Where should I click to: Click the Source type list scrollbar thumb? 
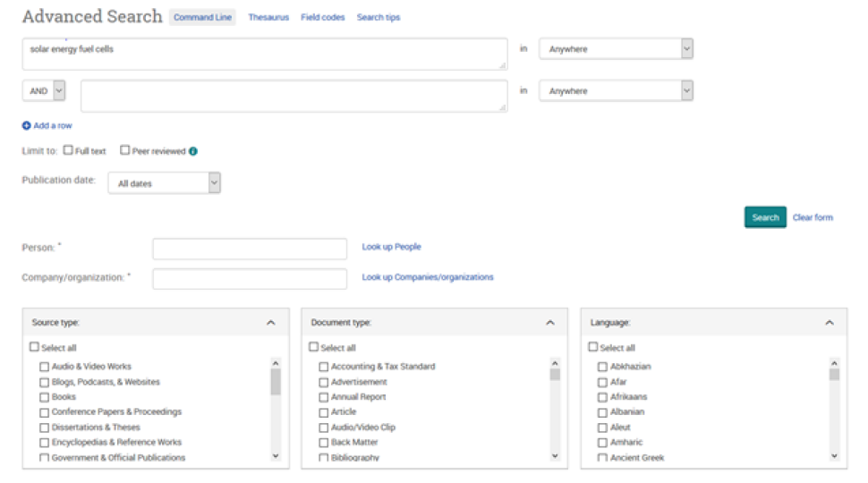(x=276, y=382)
